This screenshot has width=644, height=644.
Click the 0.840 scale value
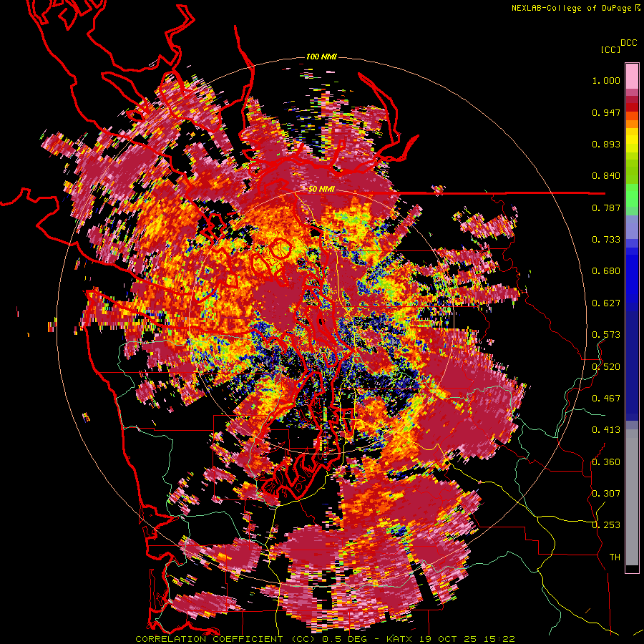coord(606,176)
